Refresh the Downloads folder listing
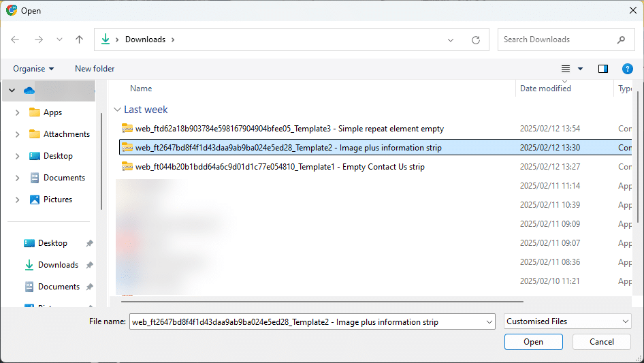This screenshot has height=363, width=644. click(476, 40)
